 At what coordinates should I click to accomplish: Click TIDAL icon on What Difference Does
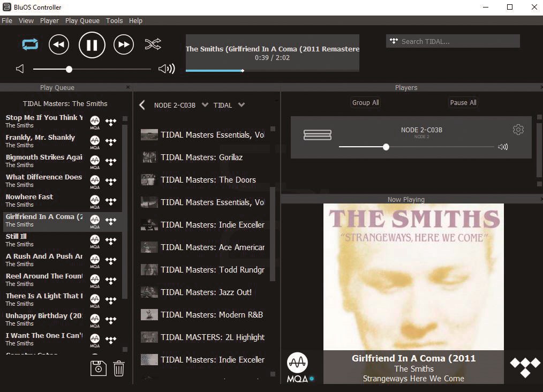tap(111, 181)
